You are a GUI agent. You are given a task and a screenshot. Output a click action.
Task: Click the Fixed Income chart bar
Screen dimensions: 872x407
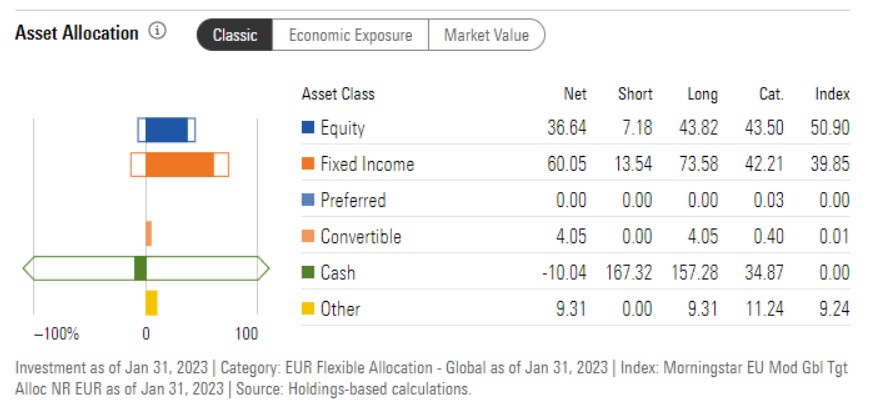point(180,165)
